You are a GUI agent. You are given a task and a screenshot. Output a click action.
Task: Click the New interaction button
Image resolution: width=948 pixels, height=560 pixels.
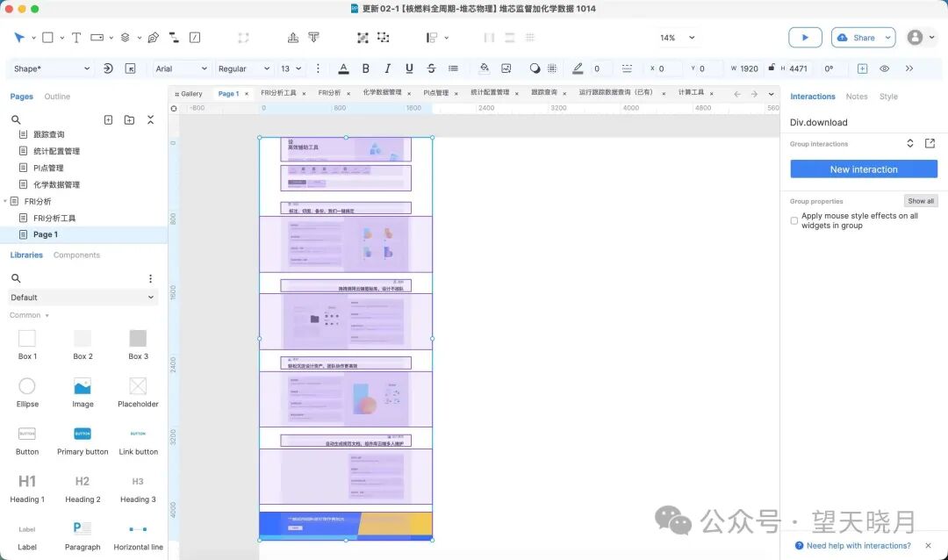tap(863, 169)
